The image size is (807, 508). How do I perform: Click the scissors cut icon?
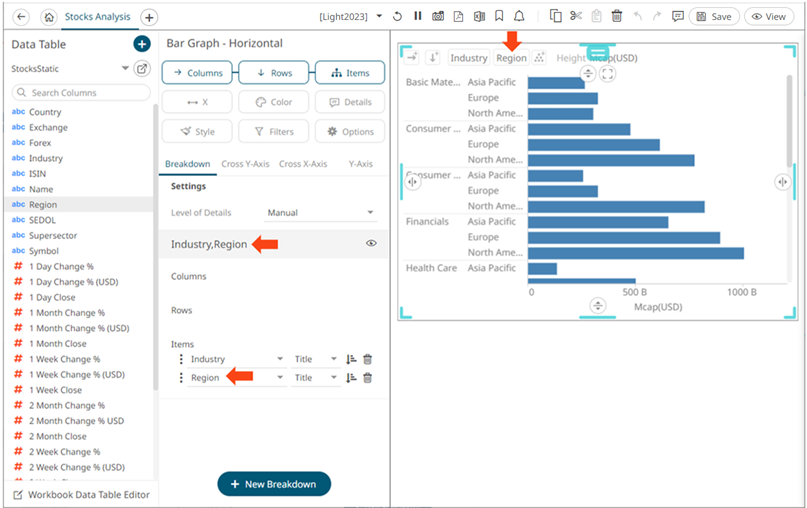(576, 17)
